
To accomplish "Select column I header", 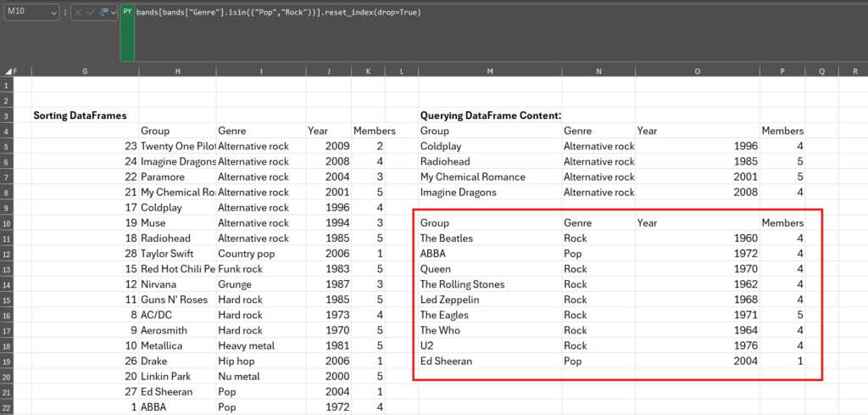I will pos(261,71).
